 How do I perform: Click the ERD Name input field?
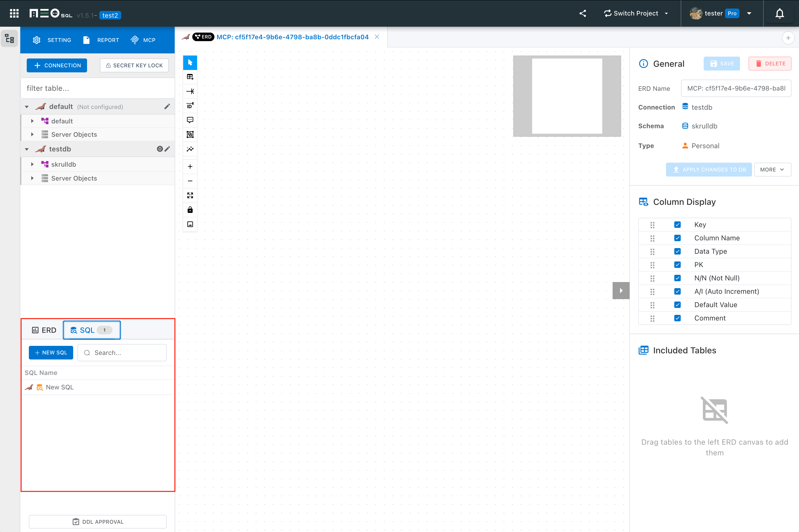[x=736, y=89]
